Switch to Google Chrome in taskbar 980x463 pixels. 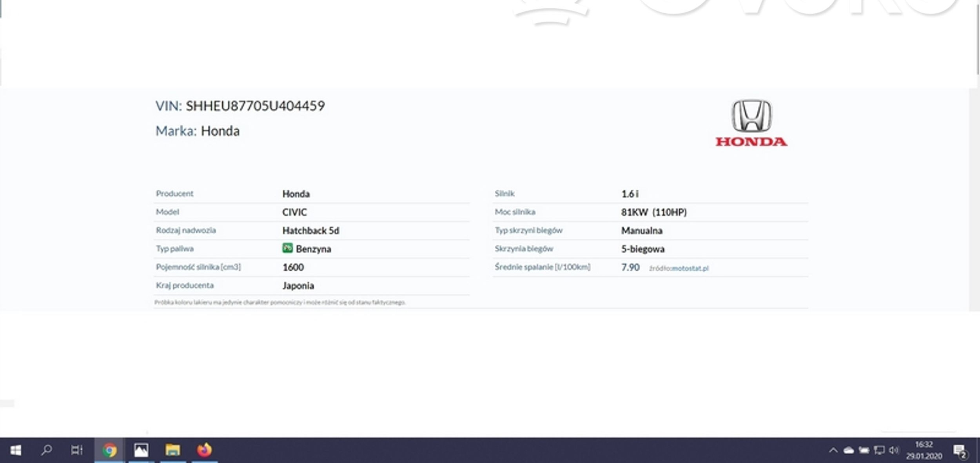(109, 450)
